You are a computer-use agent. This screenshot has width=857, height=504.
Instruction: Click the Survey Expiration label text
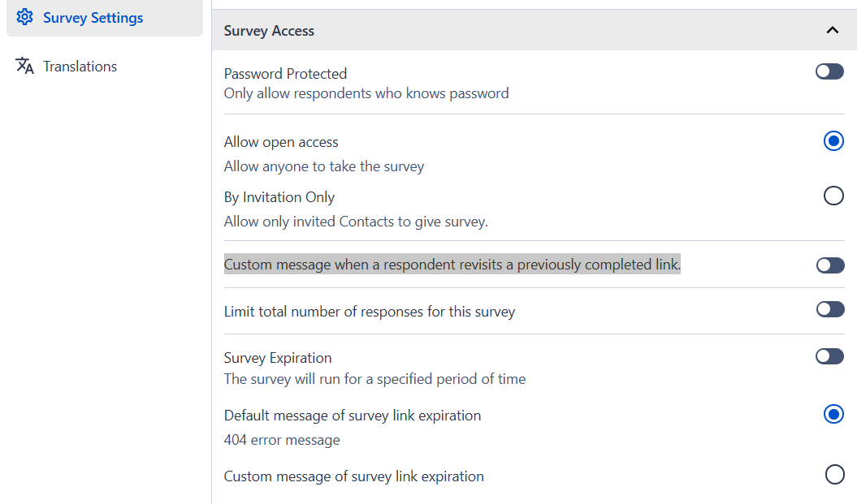tap(278, 358)
